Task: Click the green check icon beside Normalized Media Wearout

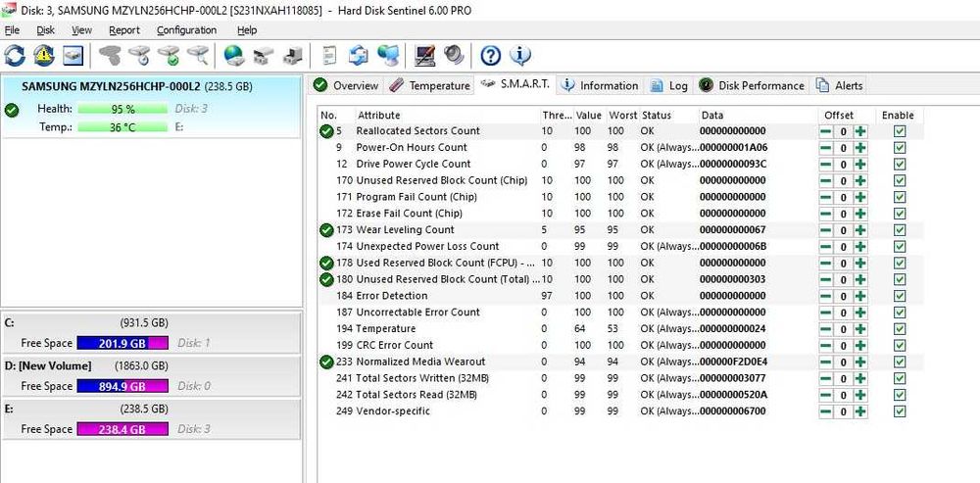Action: click(326, 362)
